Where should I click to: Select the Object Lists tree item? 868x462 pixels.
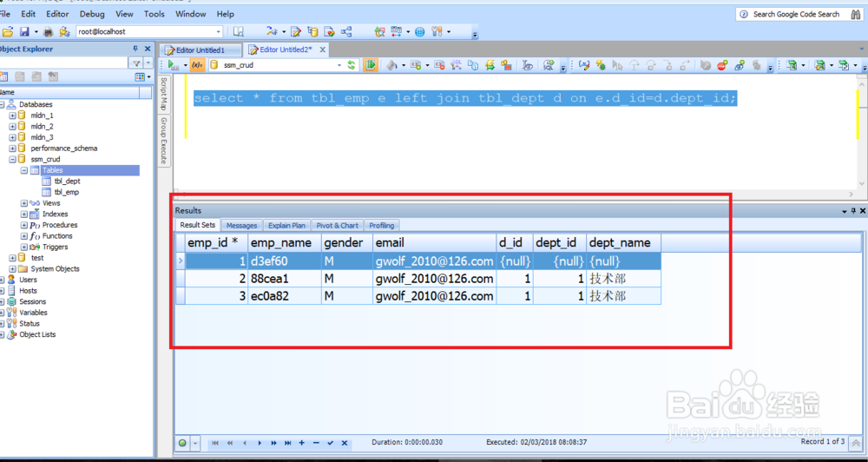(x=37, y=334)
